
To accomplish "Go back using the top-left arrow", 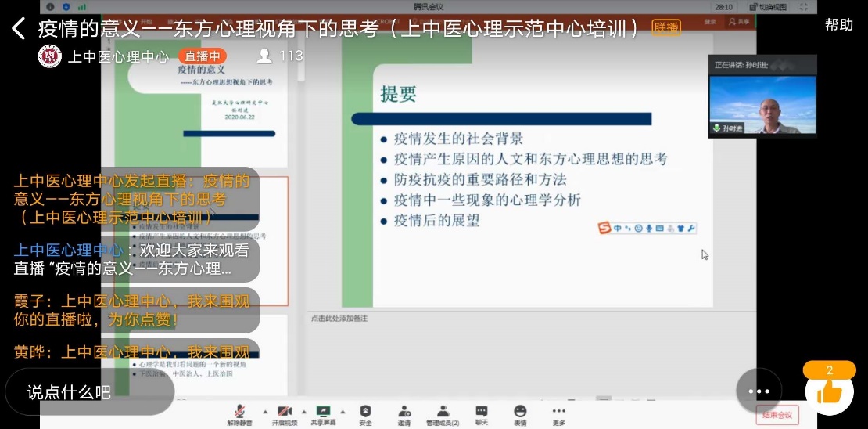I will point(18,29).
